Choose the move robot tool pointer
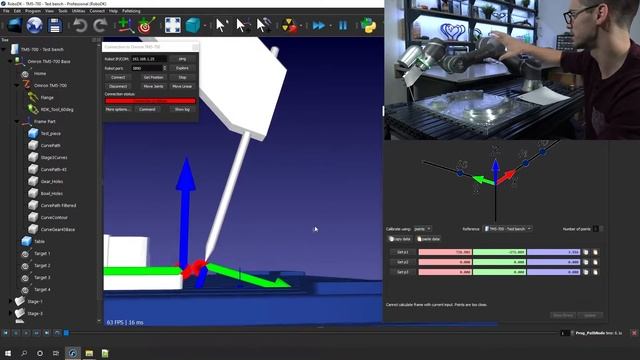This screenshot has width=640, height=360. point(264,26)
